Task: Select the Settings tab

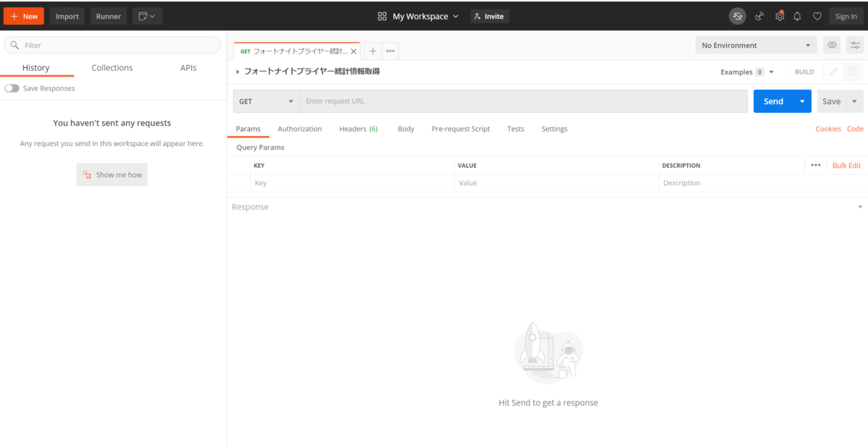Action: click(554, 129)
